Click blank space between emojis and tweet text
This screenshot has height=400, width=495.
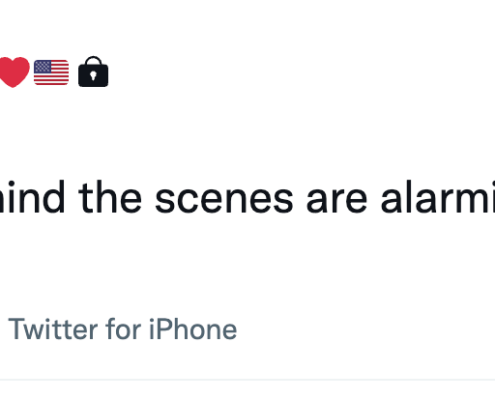pyautogui.click(x=247, y=133)
